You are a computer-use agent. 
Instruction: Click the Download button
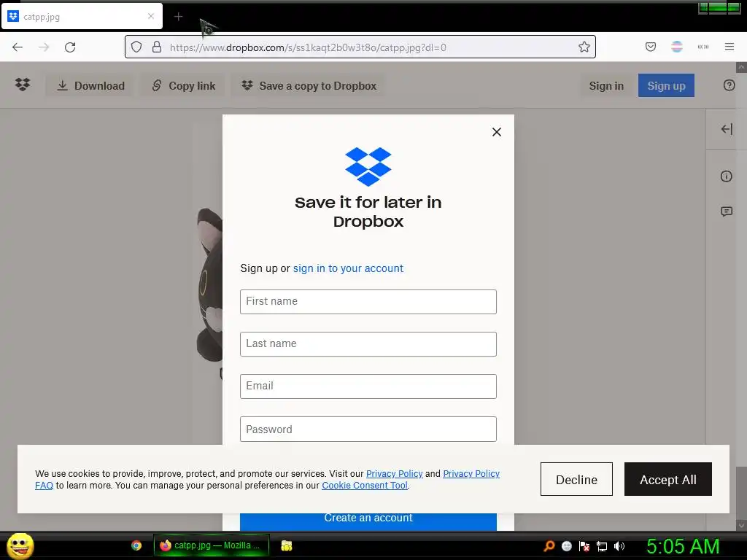pos(90,86)
